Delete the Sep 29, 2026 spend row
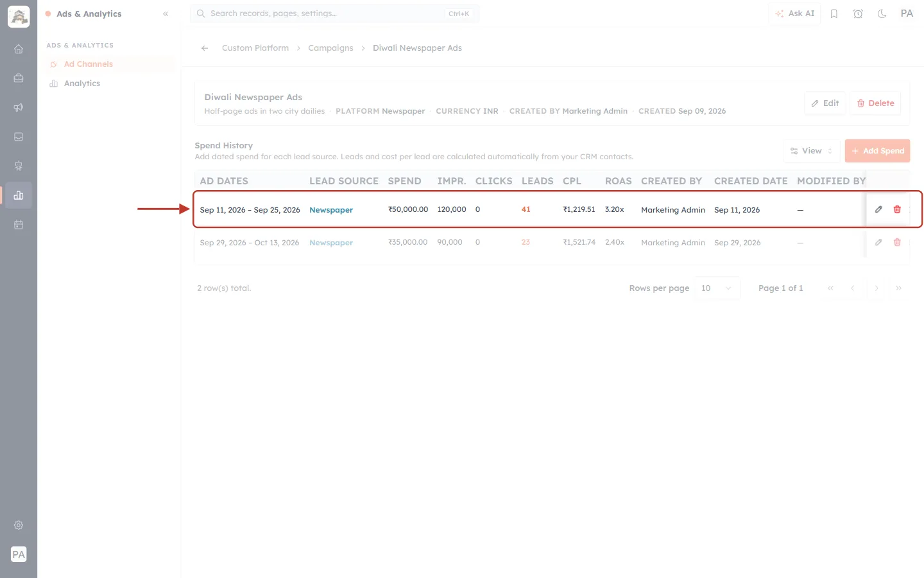 click(897, 242)
